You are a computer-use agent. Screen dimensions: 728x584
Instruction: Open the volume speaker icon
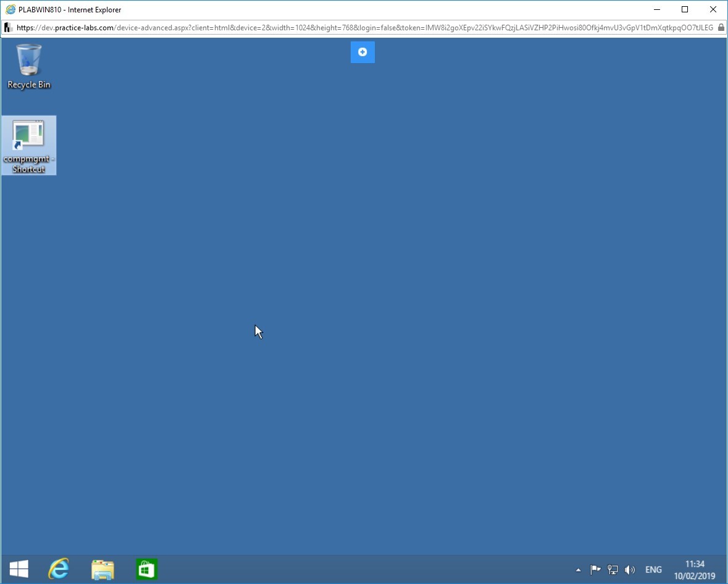[630, 570]
